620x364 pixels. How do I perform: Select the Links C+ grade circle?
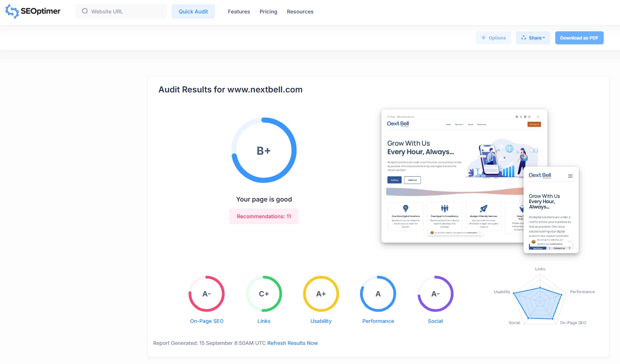264,294
